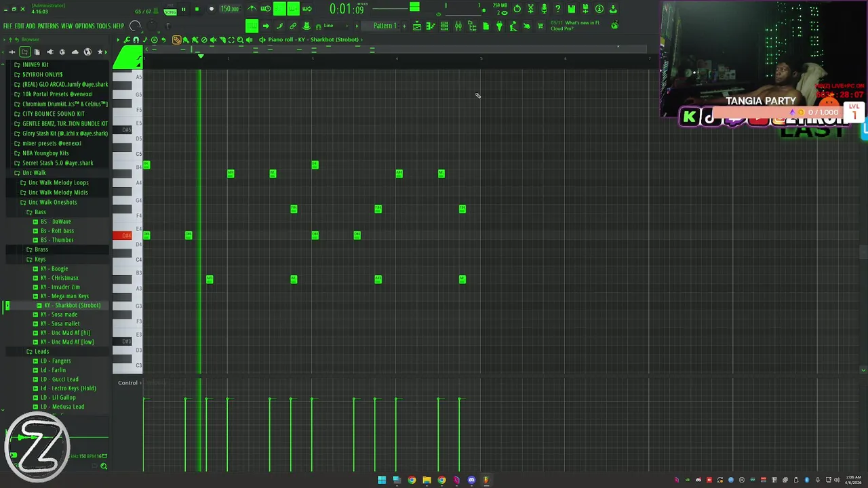Click the export download icon
This screenshot has width=868, height=488.
tap(612, 9)
